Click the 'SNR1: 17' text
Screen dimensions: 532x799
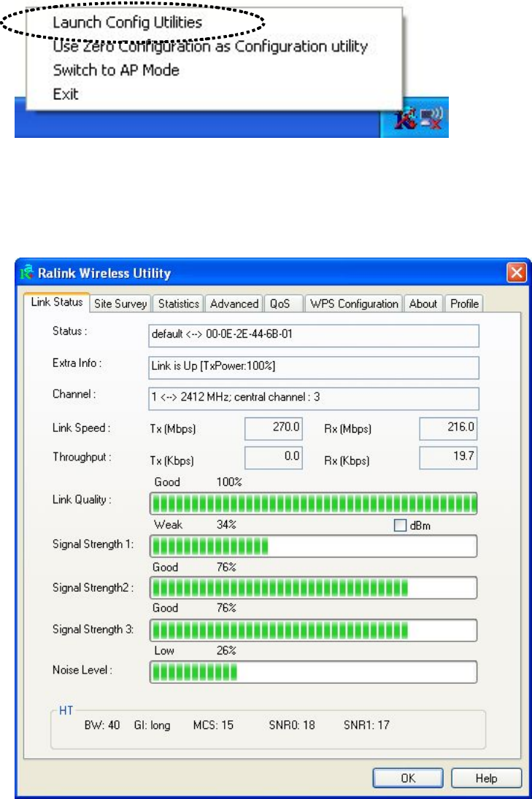click(x=366, y=725)
